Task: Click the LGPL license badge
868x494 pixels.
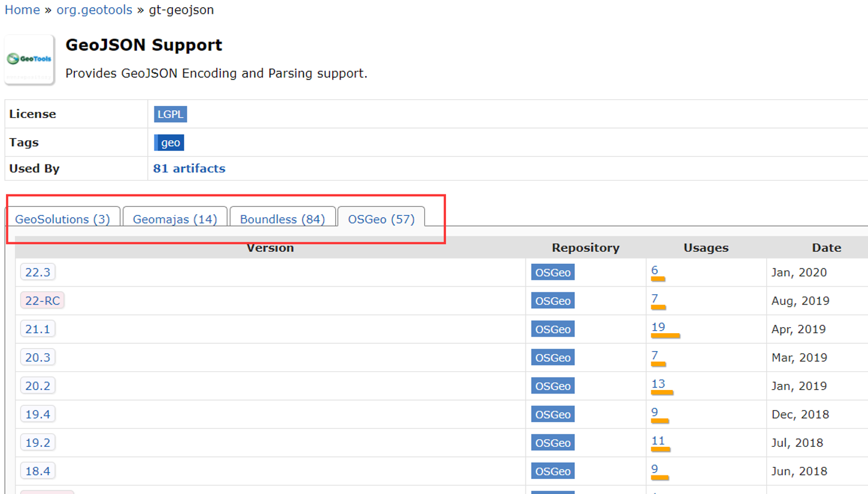Action: click(x=171, y=114)
